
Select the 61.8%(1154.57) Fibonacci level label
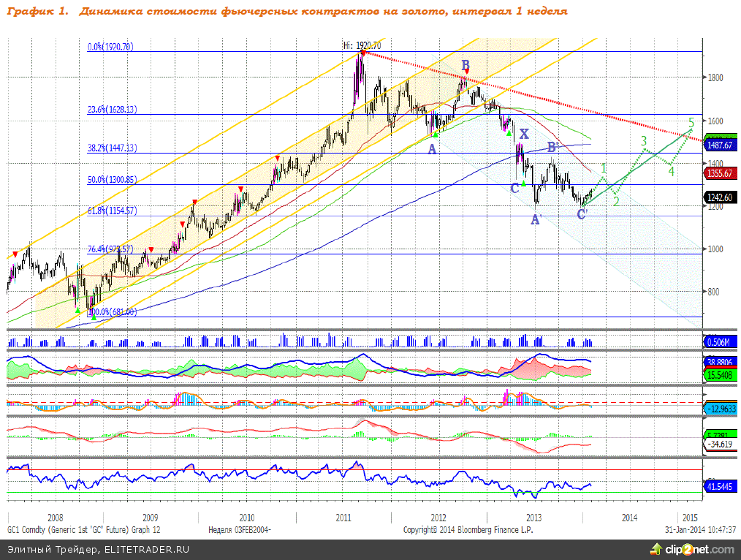point(112,211)
